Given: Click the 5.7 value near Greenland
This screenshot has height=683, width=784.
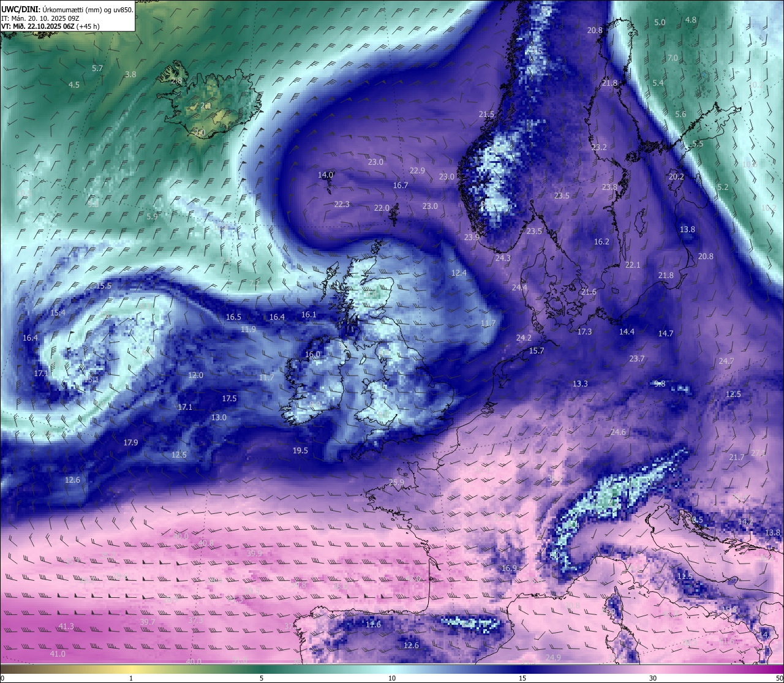Looking at the screenshot, I should [x=97, y=68].
